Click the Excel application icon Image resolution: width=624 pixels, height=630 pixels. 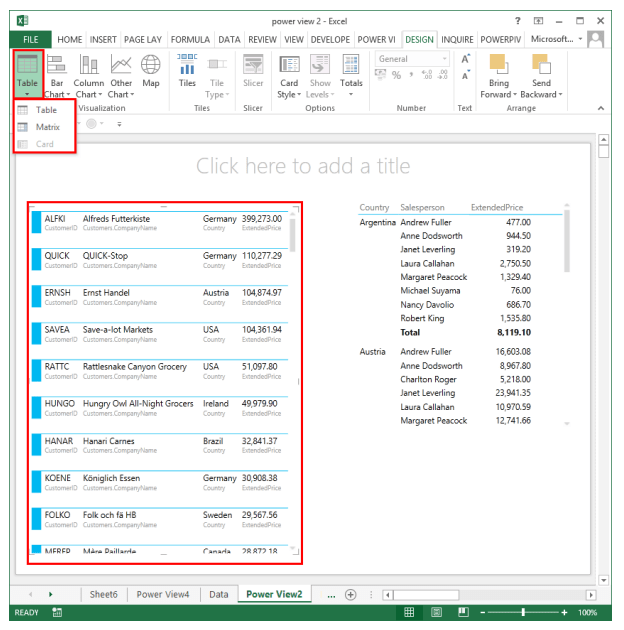23,20
